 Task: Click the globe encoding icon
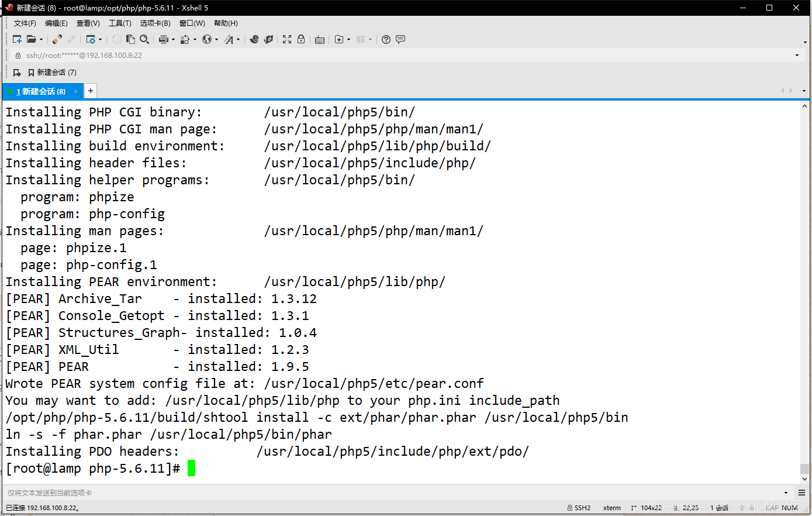click(207, 39)
